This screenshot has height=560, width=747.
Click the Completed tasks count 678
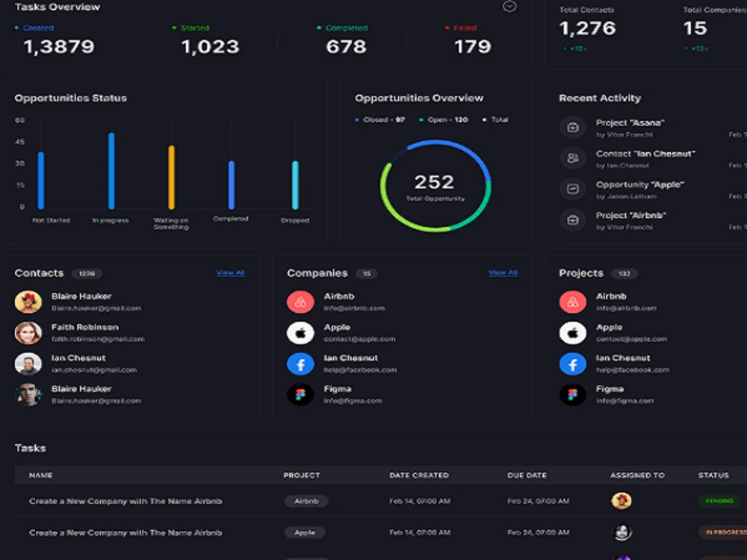tap(347, 46)
